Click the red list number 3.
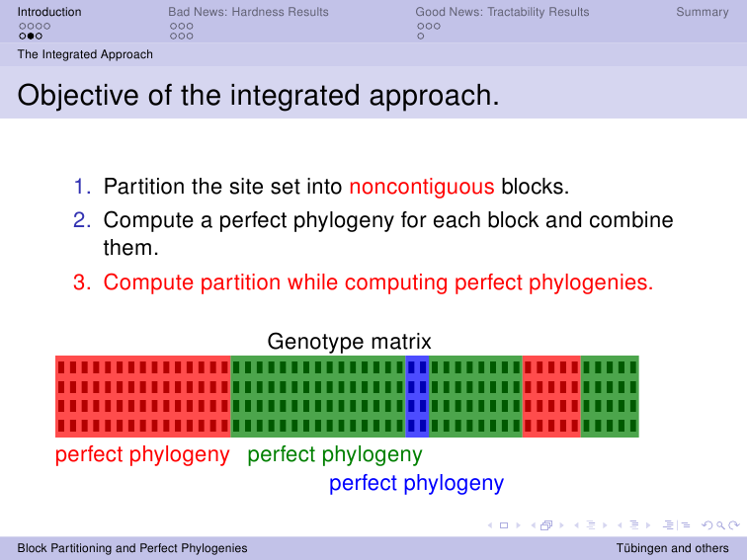 pyautogui.click(x=82, y=282)
